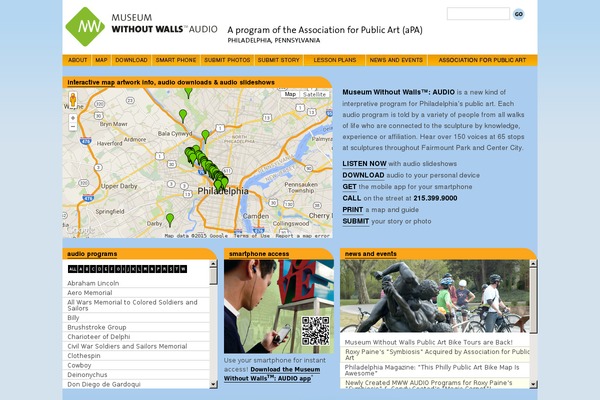The image size is (600, 400).
Task: Open the SUBMIT PHOTOS navigation item
Action: pos(227,60)
